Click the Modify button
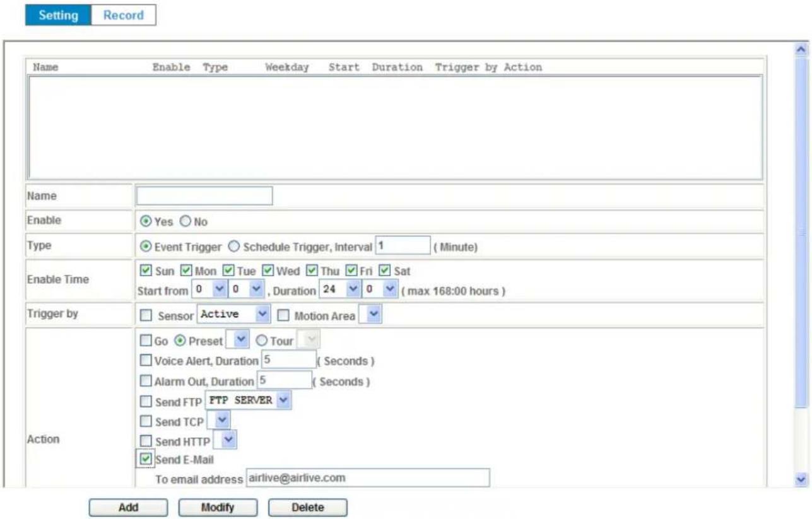The image size is (812, 519). tap(217, 508)
